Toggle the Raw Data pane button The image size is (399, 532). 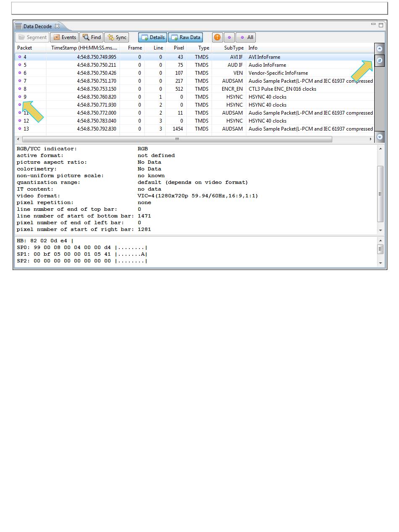click(x=185, y=37)
